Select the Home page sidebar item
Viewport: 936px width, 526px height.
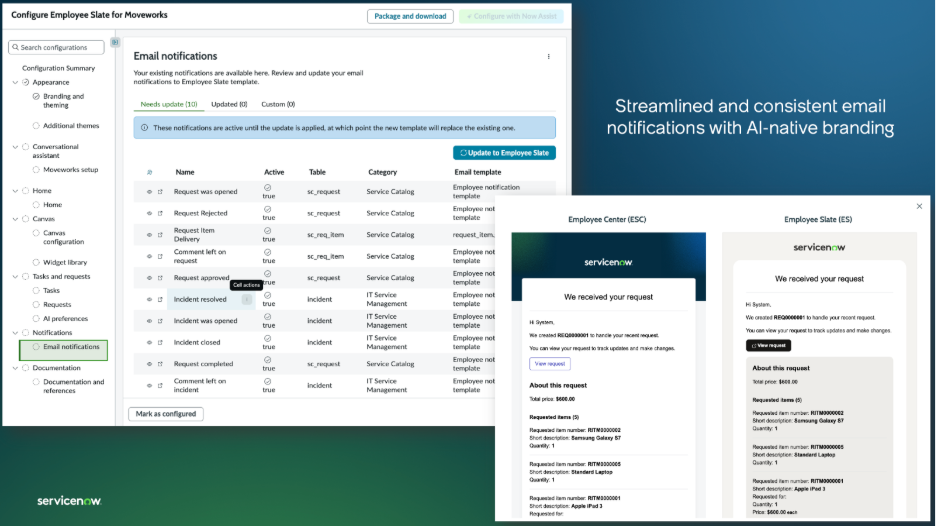coord(53,205)
